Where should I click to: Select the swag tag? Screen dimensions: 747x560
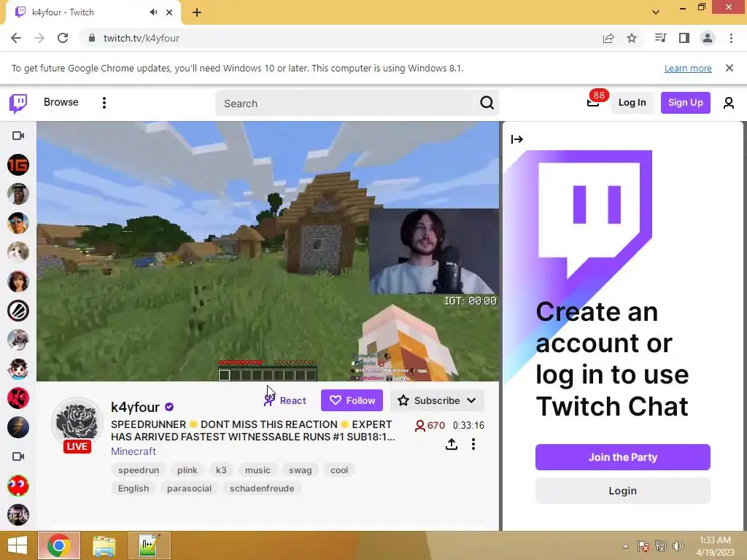pos(300,470)
